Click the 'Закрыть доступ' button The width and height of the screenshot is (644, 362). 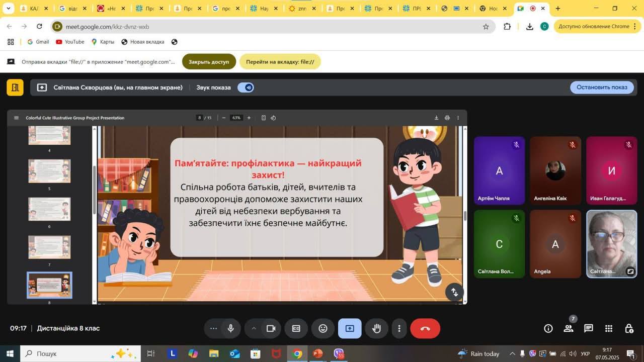pyautogui.click(x=209, y=62)
